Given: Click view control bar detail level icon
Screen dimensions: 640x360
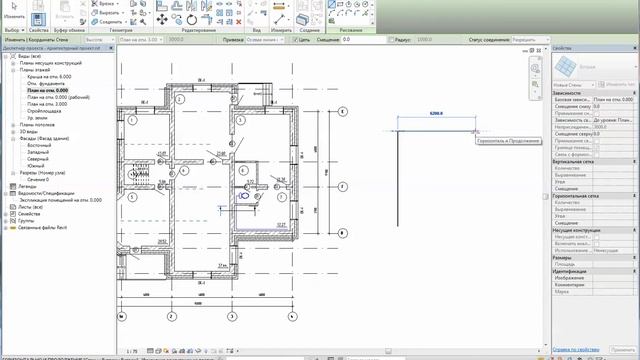Looking at the screenshot, I should 150,351.
